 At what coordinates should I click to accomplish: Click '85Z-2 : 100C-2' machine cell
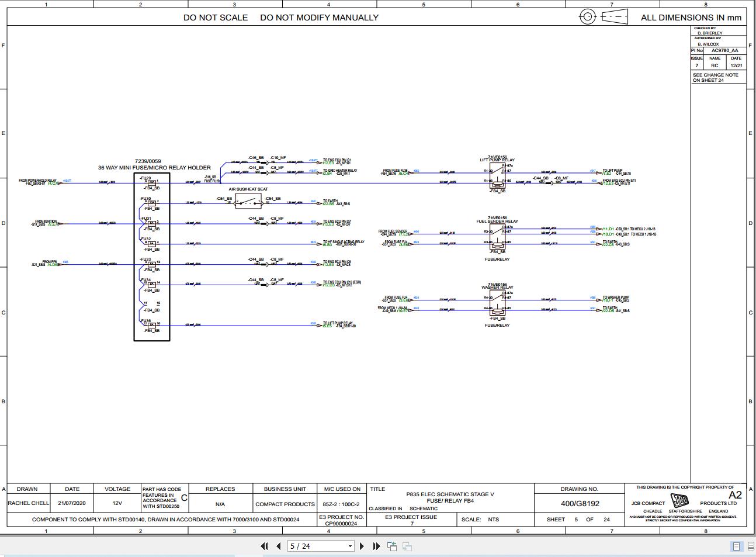pyautogui.click(x=341, y=504)
